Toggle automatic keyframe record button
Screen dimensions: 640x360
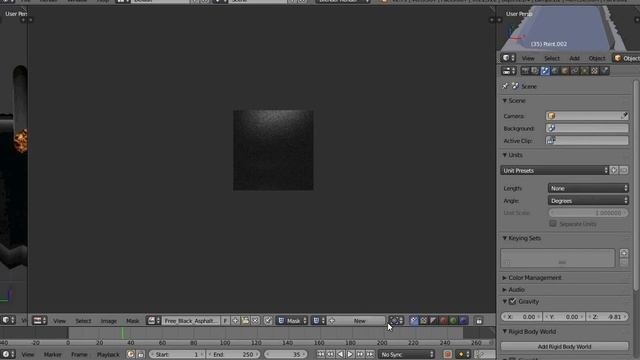(447, 354)
